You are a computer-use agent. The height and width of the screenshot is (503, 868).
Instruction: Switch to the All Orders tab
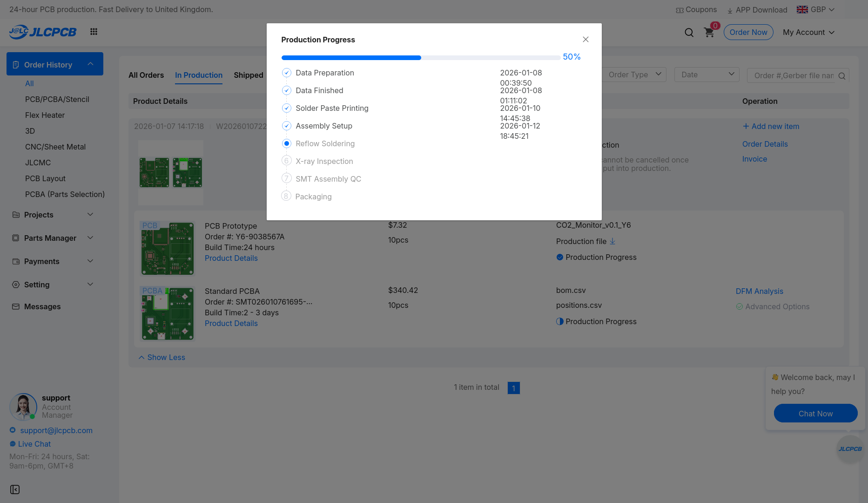pyautogui.click(x=146, y=75)
